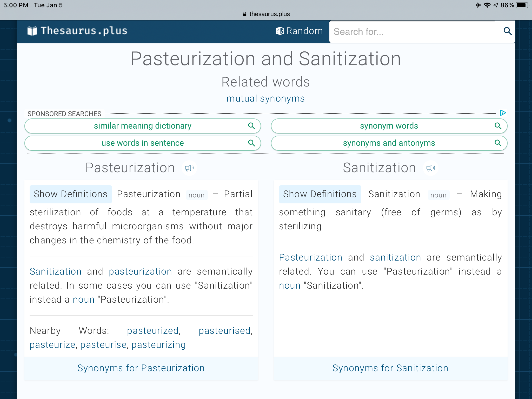Open the 'pasteurise' nearby word link
532x399 pixels.
(103, 345)
